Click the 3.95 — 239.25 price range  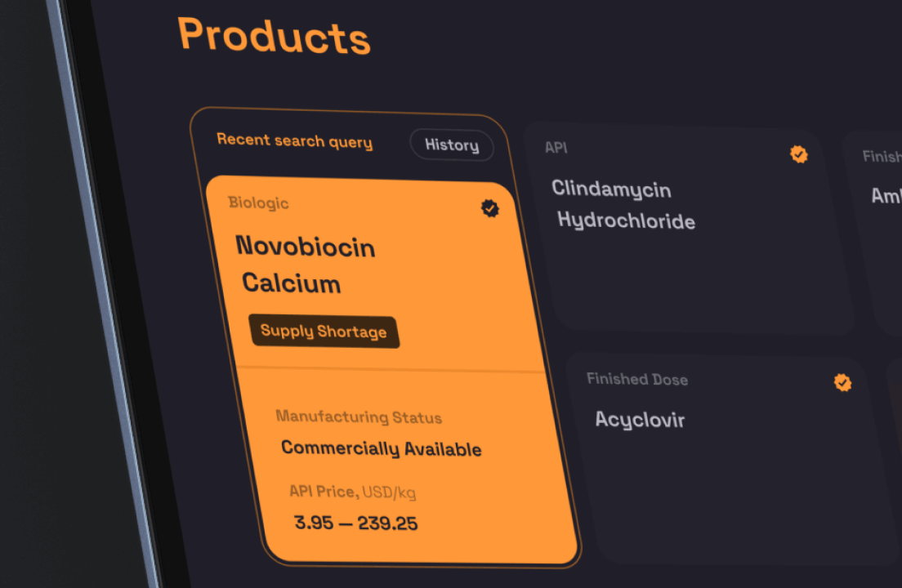point(355,523)
